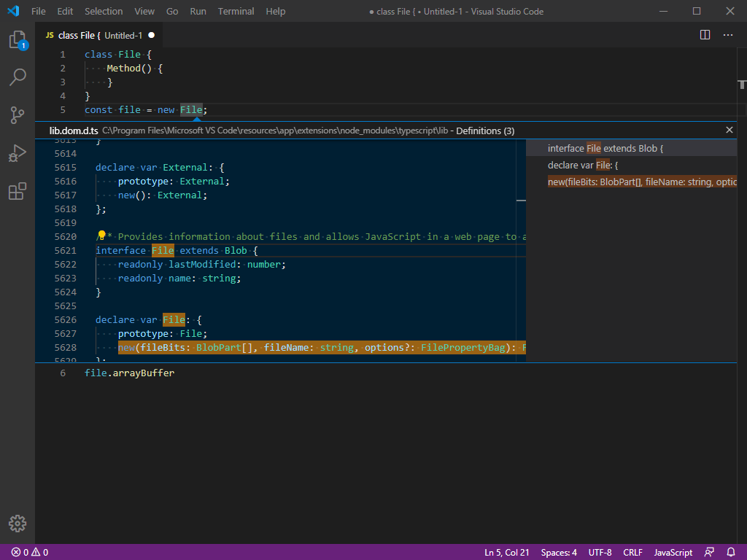Open the Go menu
Viewport: 747px width, 560px height.
click(x=172, y=12)
